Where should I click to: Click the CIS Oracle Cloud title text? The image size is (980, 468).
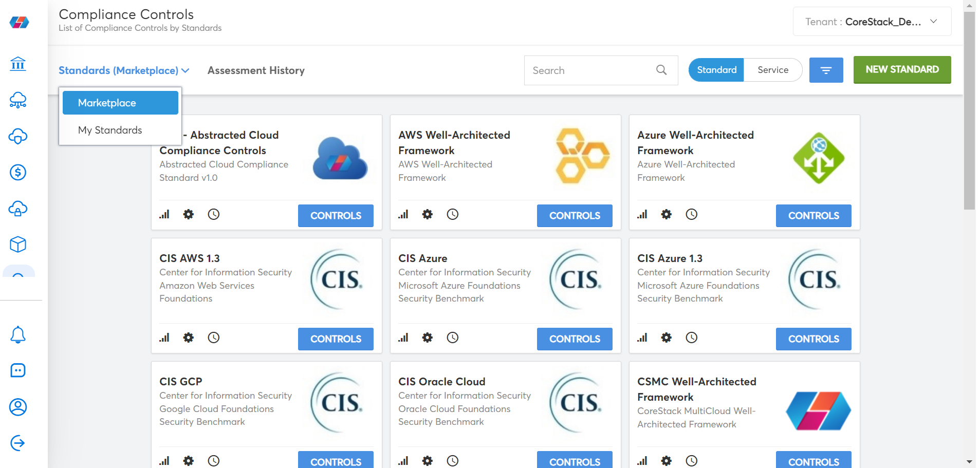(x=441, y=382)
